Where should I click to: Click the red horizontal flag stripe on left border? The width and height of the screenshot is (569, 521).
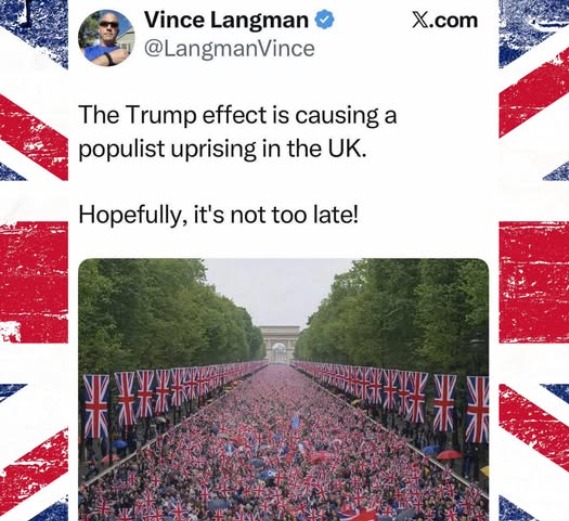pyautogui.click(x=34, y=282)
